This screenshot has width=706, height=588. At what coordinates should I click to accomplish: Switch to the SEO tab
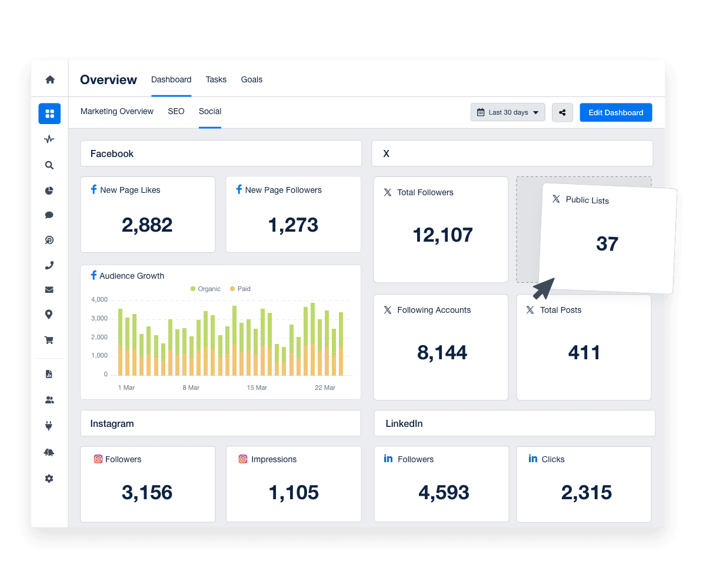tap(176, 111)
